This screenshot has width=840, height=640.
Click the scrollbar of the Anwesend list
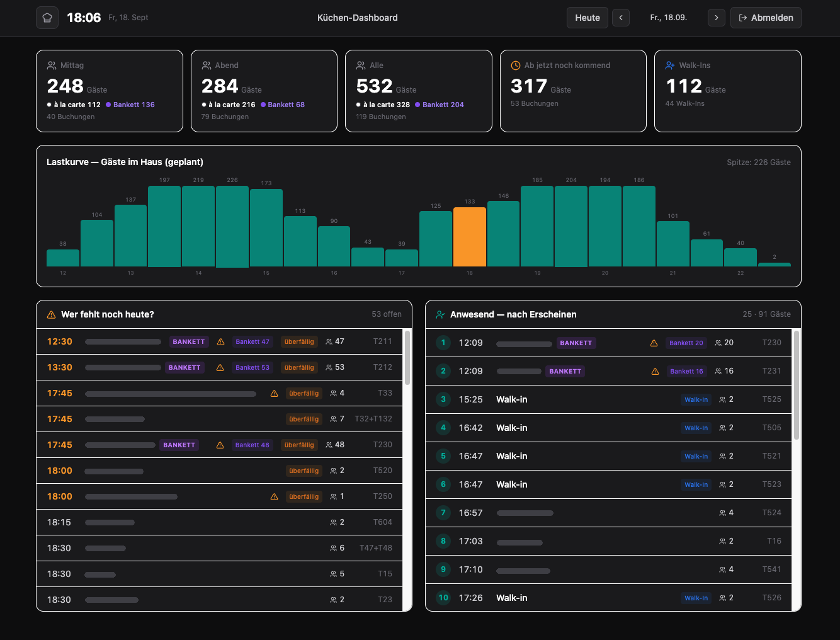click(x=797, y=385)
